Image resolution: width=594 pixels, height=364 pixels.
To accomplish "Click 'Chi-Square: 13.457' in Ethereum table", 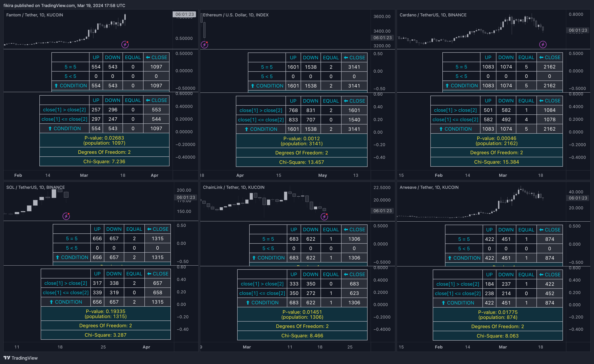I will point(301,162).
